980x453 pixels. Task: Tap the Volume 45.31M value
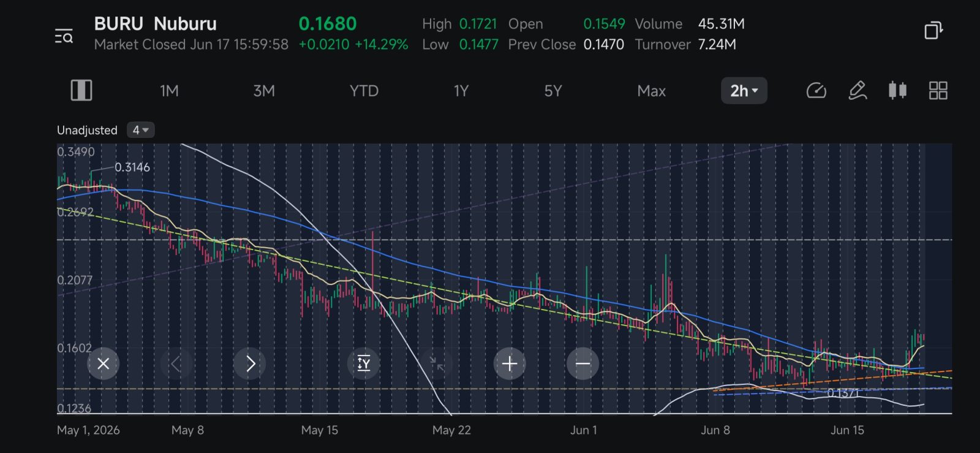coord(722,24)
